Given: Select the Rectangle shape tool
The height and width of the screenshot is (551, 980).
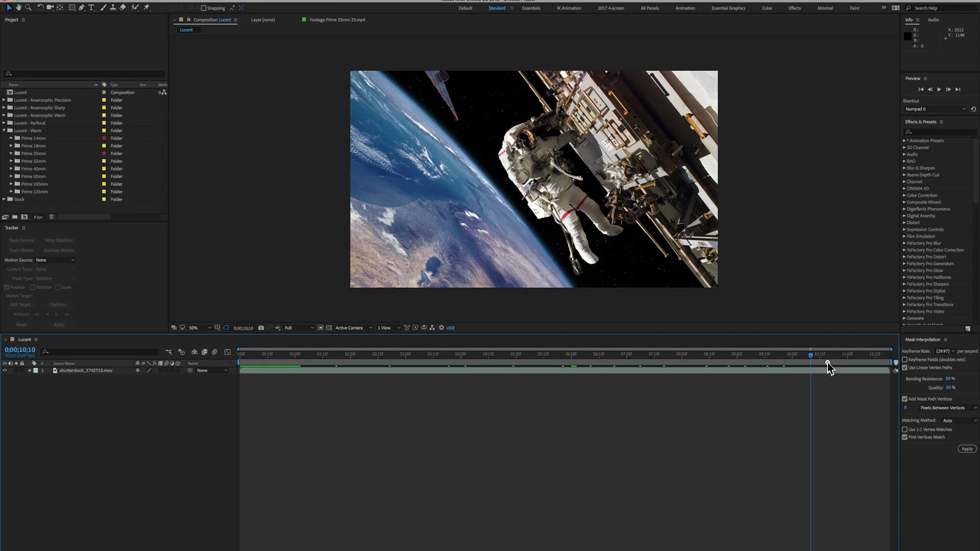Looking at the screenshot, I should coord(72,8).
